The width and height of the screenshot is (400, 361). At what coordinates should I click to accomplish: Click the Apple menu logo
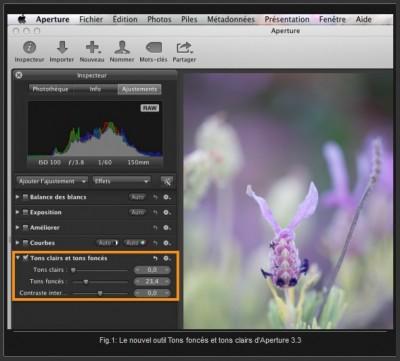(x=22, y=19)
